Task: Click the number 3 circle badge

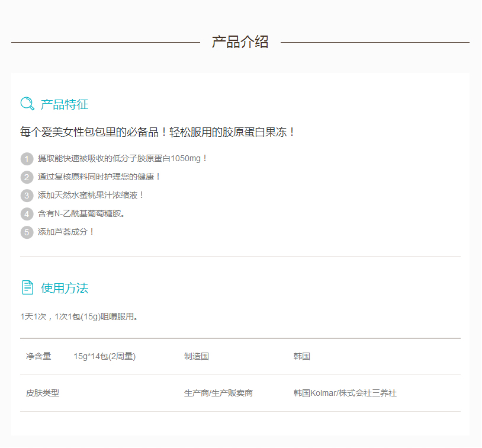Action: tap(27, 196)
